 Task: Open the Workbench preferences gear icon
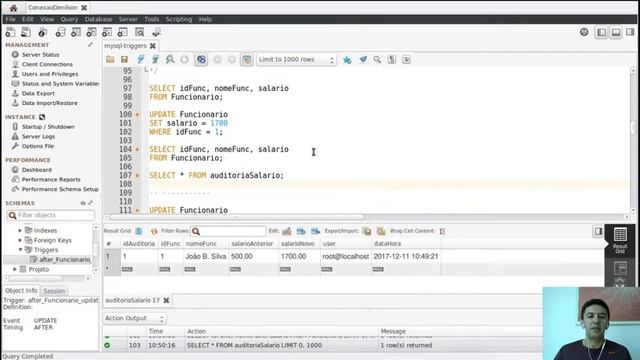(x=584, y=32)
